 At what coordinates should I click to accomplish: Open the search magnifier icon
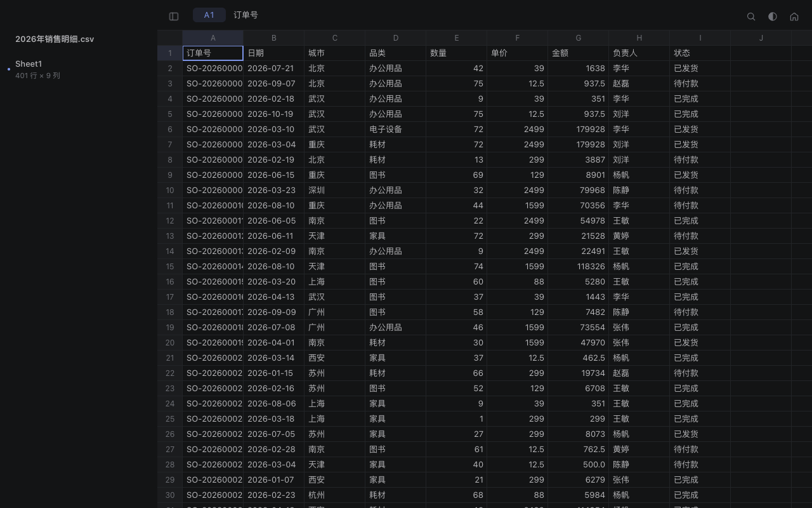click(751, 17)
